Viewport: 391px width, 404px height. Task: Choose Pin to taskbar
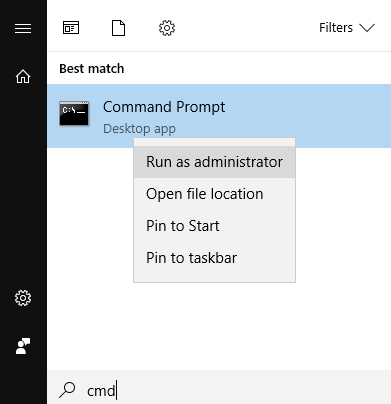pos(214,258)
